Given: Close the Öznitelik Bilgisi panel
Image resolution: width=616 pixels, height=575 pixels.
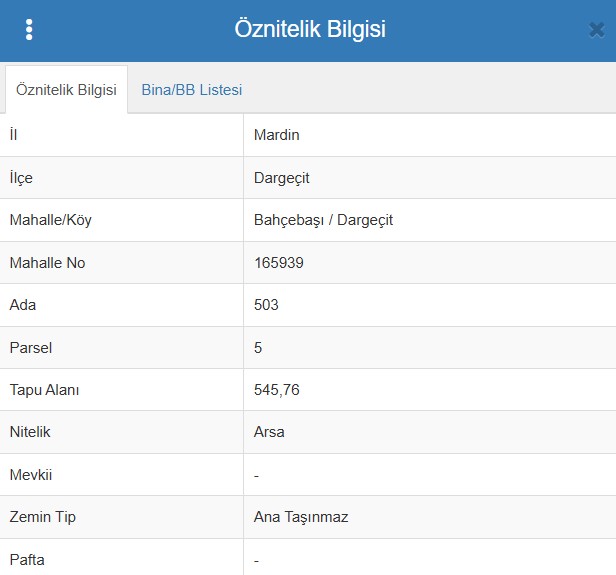Looking at the screenshot, I should coord(597,30).
